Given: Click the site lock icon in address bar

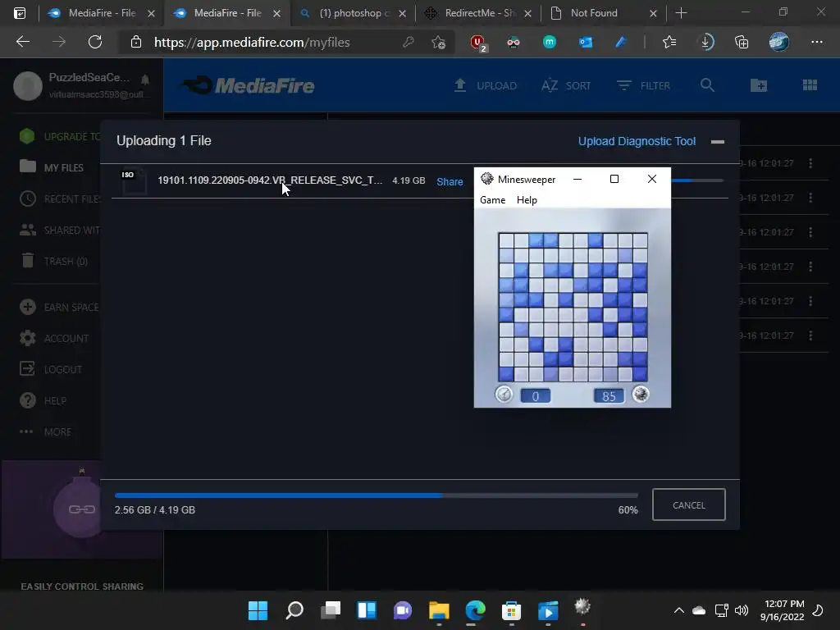Looking at the screenshot, I should coord(136,42).
